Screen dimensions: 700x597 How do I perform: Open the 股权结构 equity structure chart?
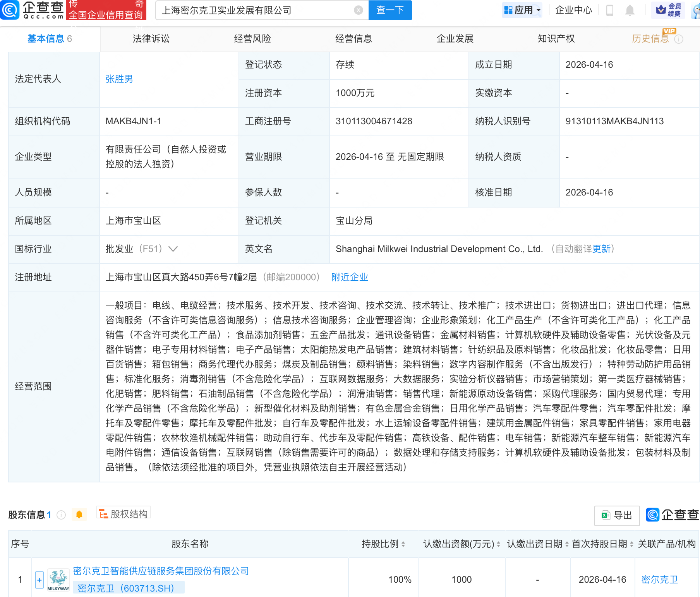coord(123,513)
